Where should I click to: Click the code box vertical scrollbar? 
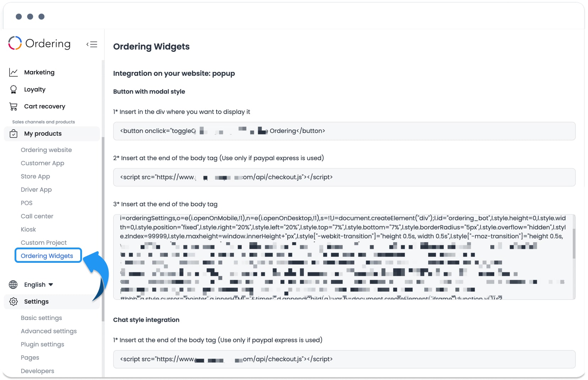[573, 243]
